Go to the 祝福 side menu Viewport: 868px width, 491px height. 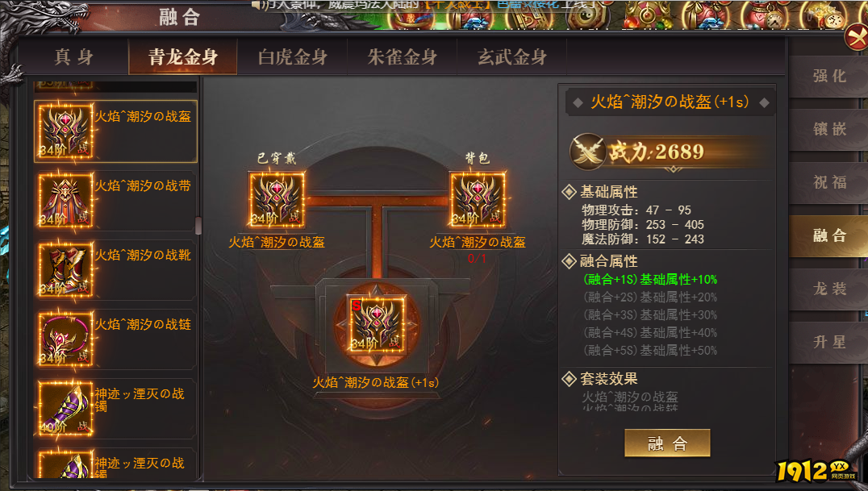tap(829, 182)
